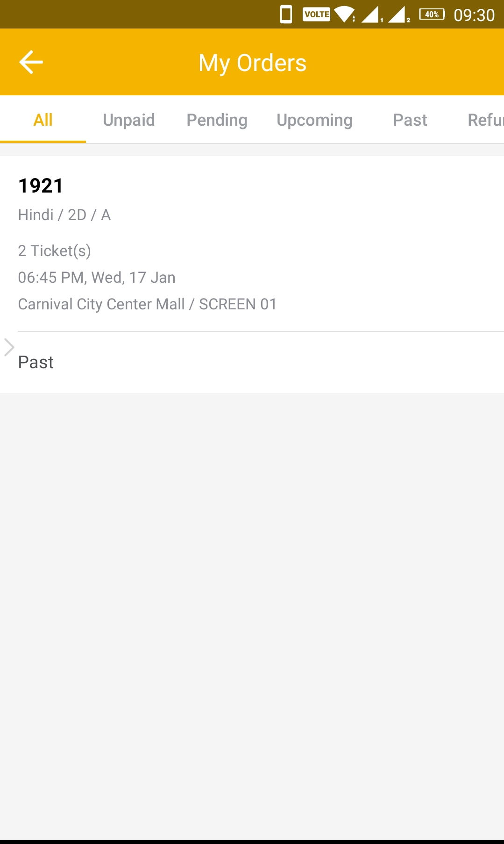Tap the battery indicator in status bar
Screen dimensions: 504x844
click(432, 14)
